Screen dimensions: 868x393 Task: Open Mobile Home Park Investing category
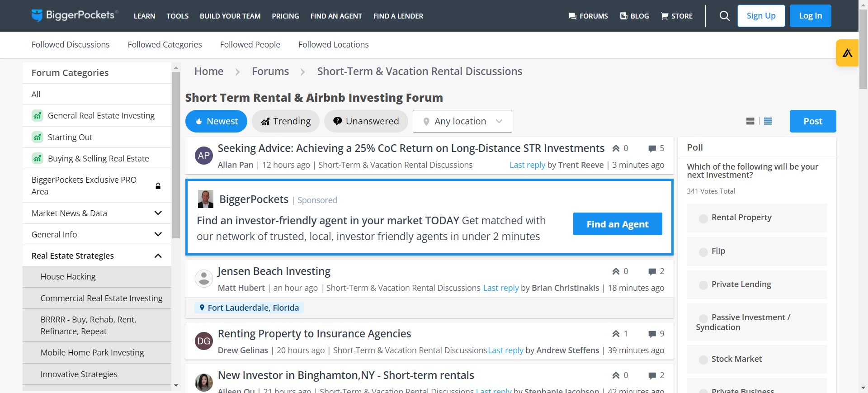pyautogui.click(x=97, y=353)
